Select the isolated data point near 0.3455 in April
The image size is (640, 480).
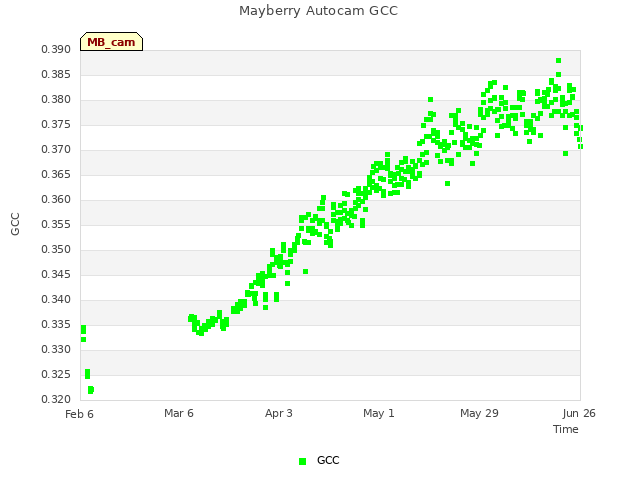click(x=305, y=271)
